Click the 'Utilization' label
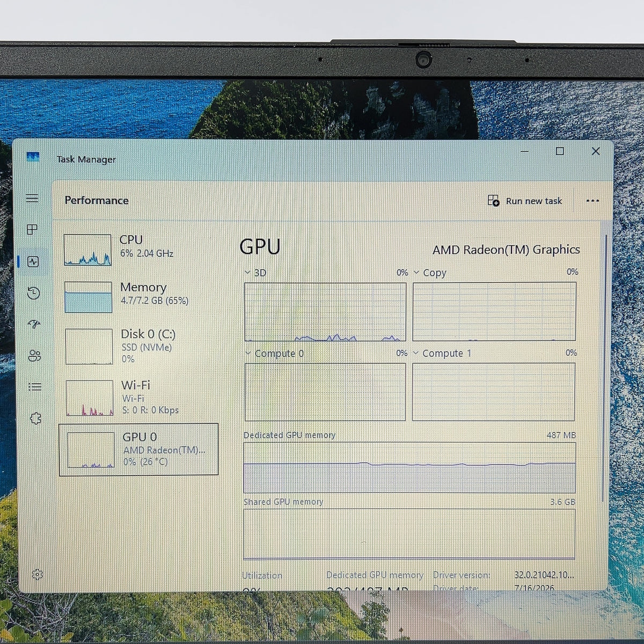644x644 pixels. click(262, 575)
